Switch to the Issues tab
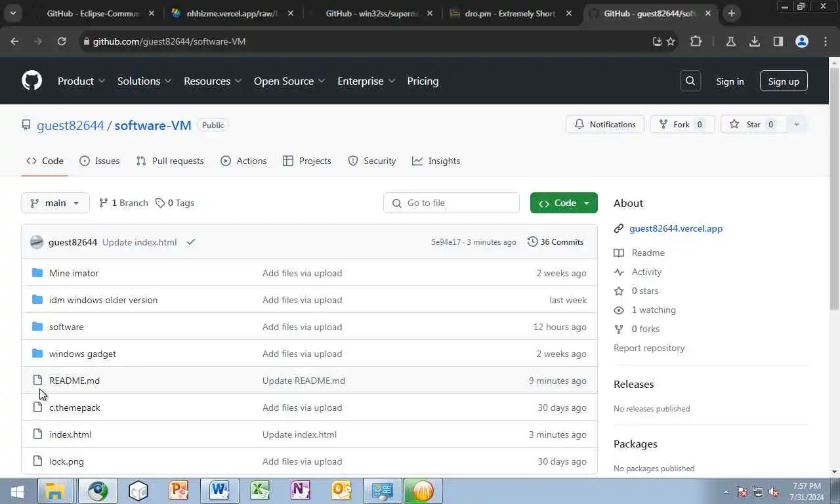The image size is (840, 504). [x=100, y=161]
